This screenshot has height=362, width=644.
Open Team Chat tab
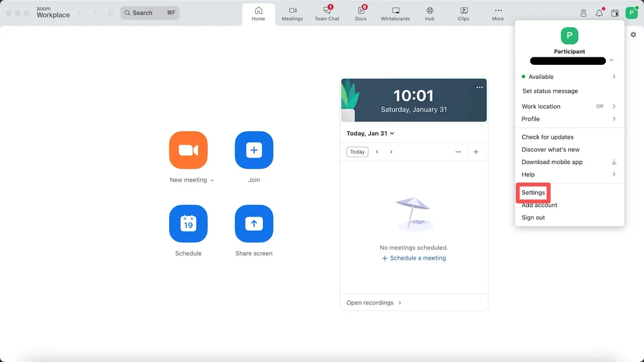(x=327, y=14)
